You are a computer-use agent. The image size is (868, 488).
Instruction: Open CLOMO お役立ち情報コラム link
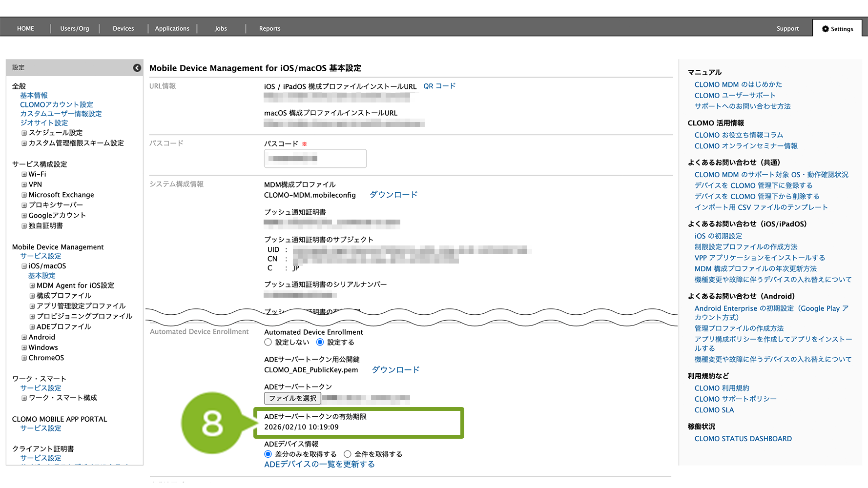[739, 135]
